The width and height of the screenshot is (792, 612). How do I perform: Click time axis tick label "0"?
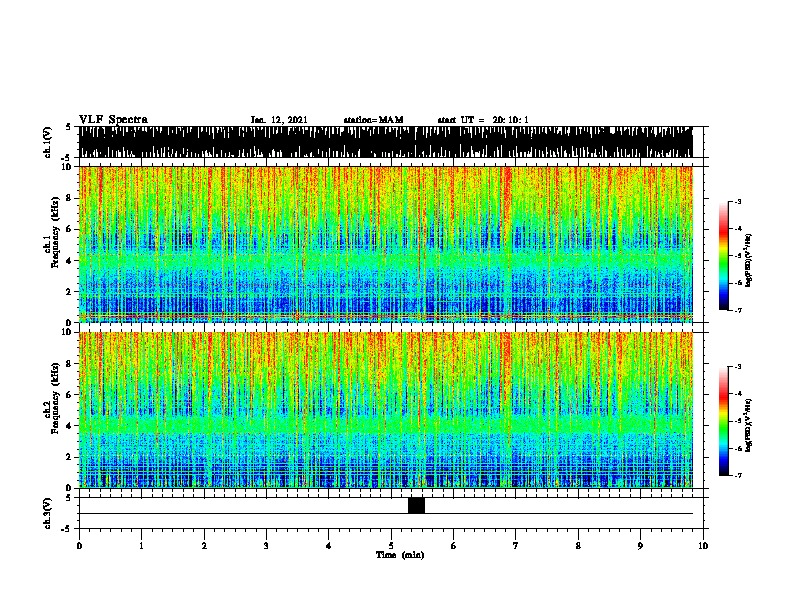[79, 546]
